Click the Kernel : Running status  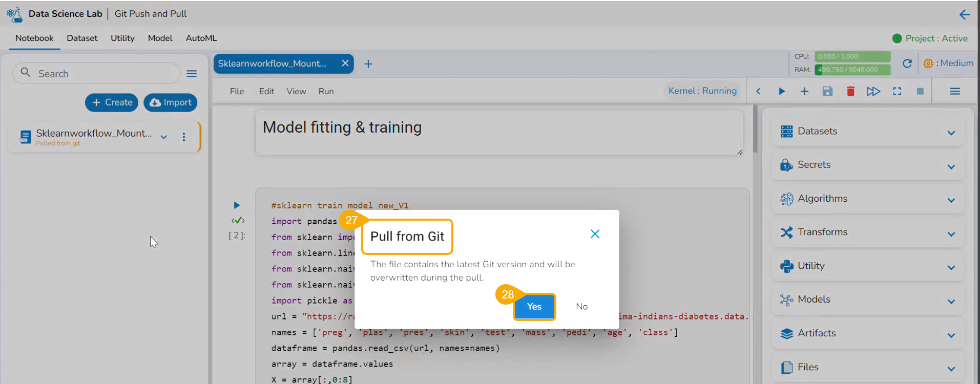702,91
